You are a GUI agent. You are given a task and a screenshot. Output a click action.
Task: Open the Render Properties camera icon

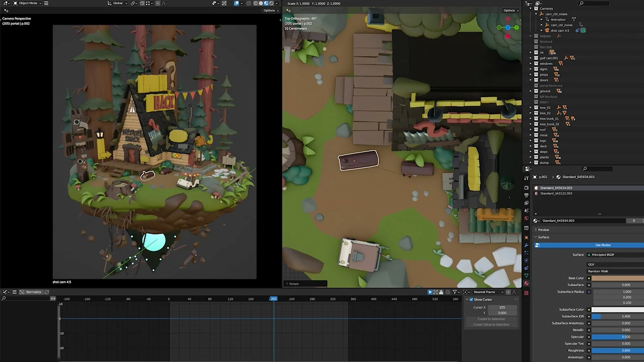pos(527,187)
